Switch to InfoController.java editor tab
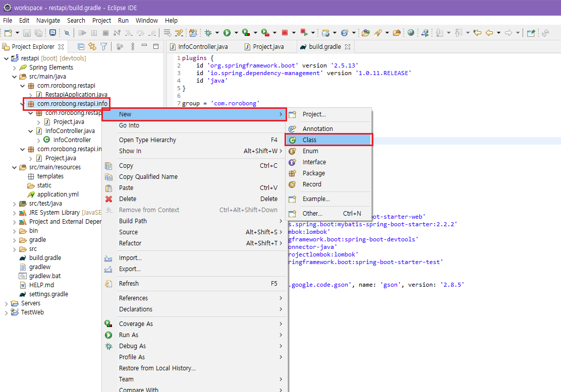Screen dimensions: 561x392 (199, 47)
